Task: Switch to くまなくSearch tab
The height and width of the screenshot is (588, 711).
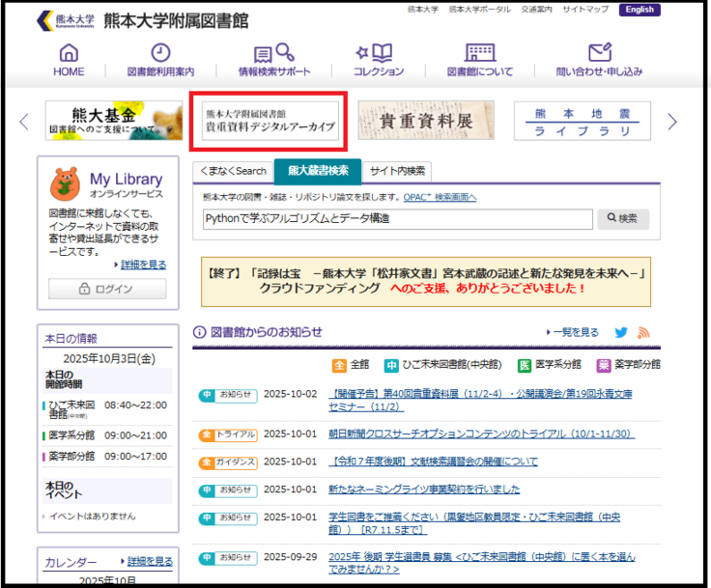Action: point(233,171)
